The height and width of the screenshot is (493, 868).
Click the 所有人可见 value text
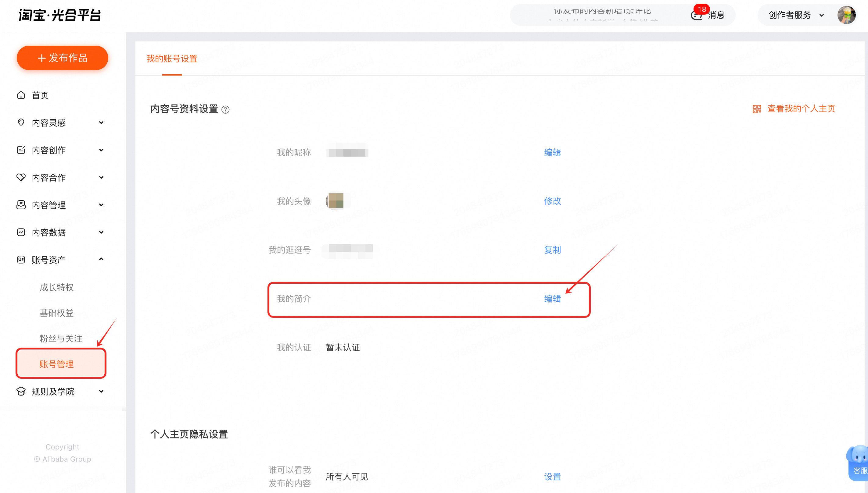pyautogui.click(x=347, y=477)
